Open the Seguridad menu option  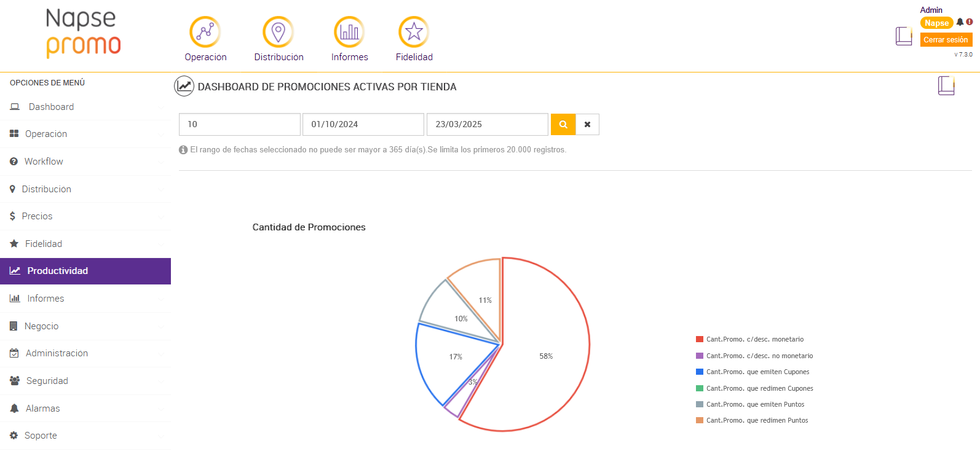pos(47,381)
